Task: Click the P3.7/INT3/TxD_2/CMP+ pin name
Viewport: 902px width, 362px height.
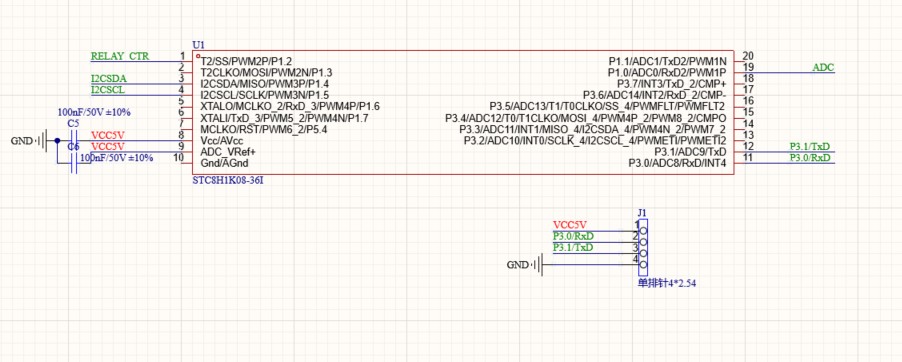Action: [672, 84]
